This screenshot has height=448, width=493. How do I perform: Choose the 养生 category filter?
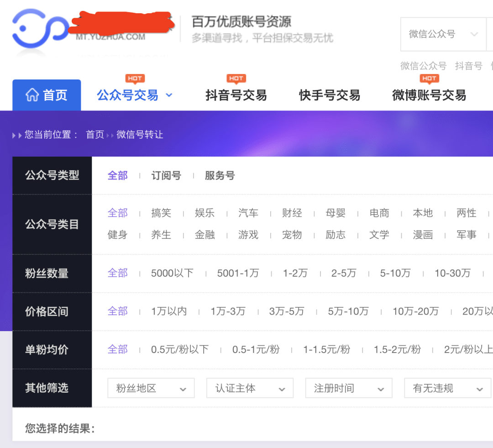point(161,235)
